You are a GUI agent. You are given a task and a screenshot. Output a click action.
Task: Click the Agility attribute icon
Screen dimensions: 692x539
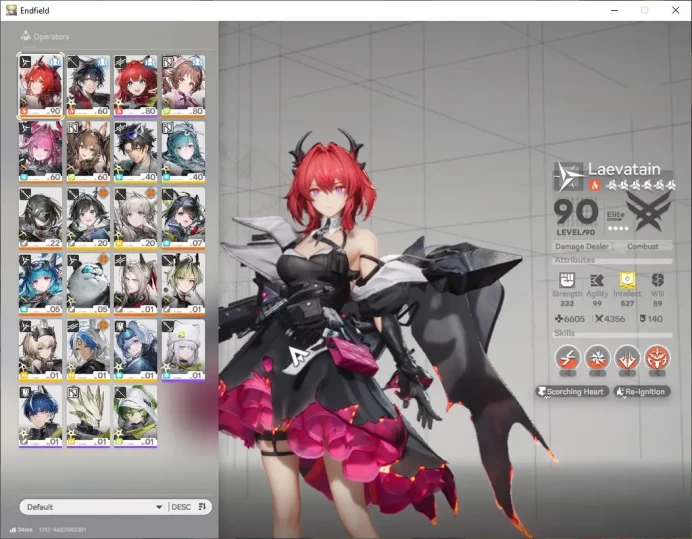[x=597, y=280]
